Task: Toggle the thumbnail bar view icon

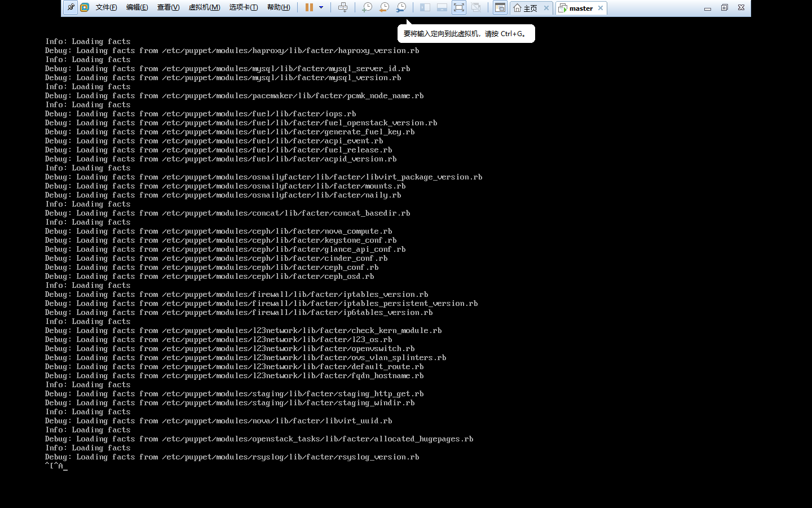Action: point(442,7)
